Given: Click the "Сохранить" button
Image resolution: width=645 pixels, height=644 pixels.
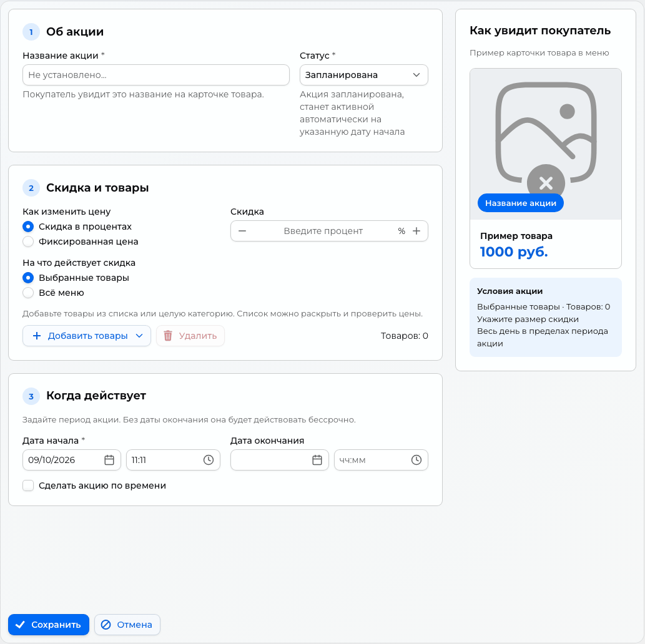Looking at the screenshot, I should coord(49,624).
